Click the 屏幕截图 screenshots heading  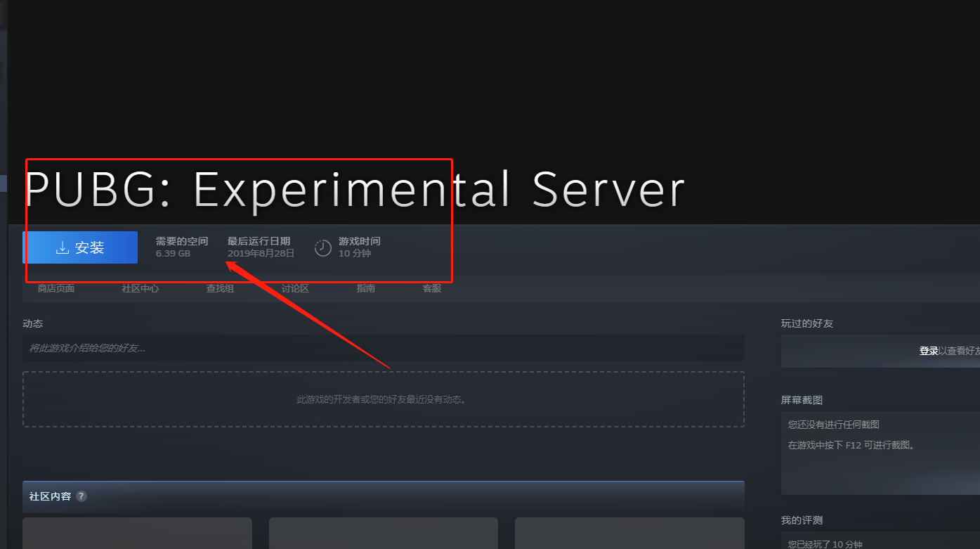pos(802,400)
